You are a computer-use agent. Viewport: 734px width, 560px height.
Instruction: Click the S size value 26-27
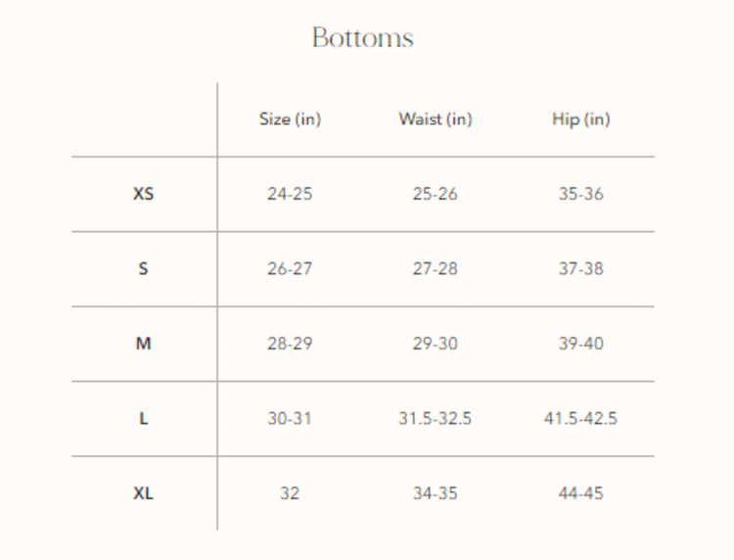pyautogui.click(x=290, y=268)
